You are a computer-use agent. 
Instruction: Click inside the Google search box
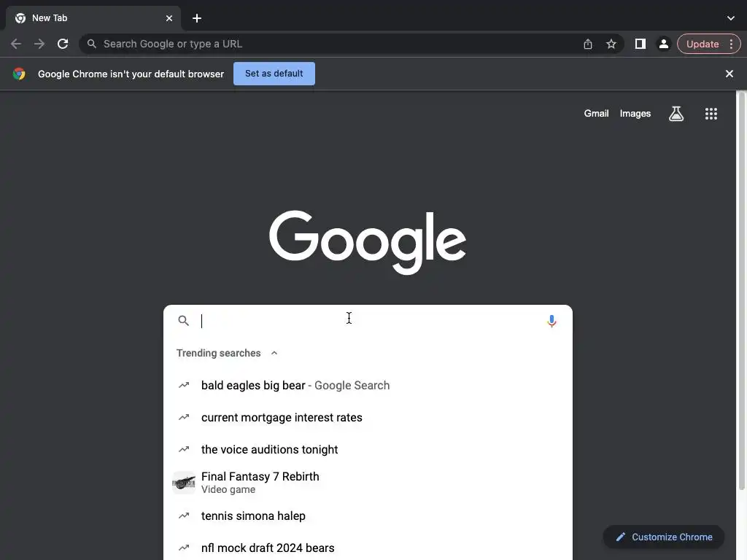(x=368, y=321)
